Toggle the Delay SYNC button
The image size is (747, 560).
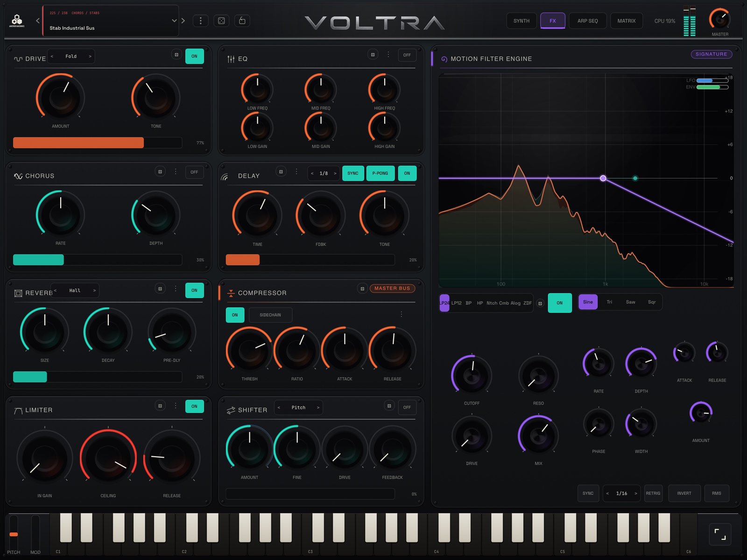coord(353,173)
